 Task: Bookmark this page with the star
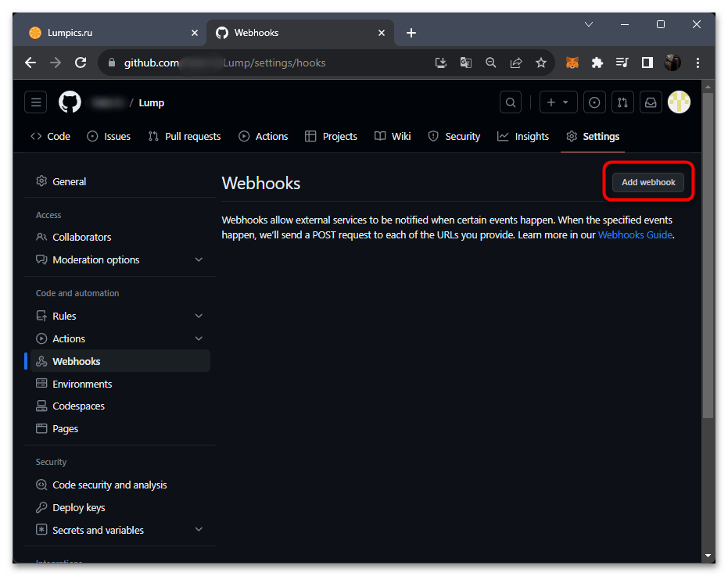coord(541,63)
